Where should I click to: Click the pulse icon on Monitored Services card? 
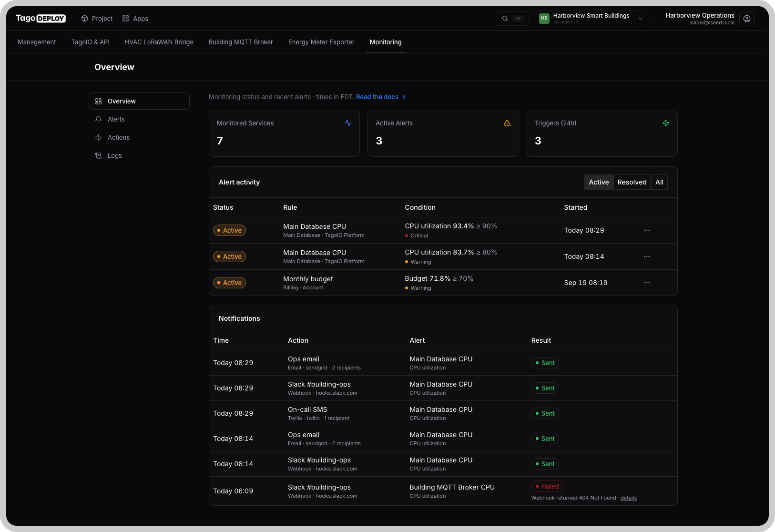348,123
